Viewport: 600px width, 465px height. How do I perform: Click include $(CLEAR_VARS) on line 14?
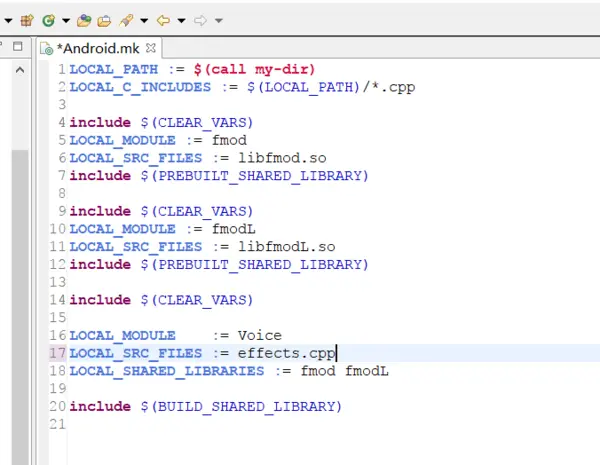(x=161, y=300)
